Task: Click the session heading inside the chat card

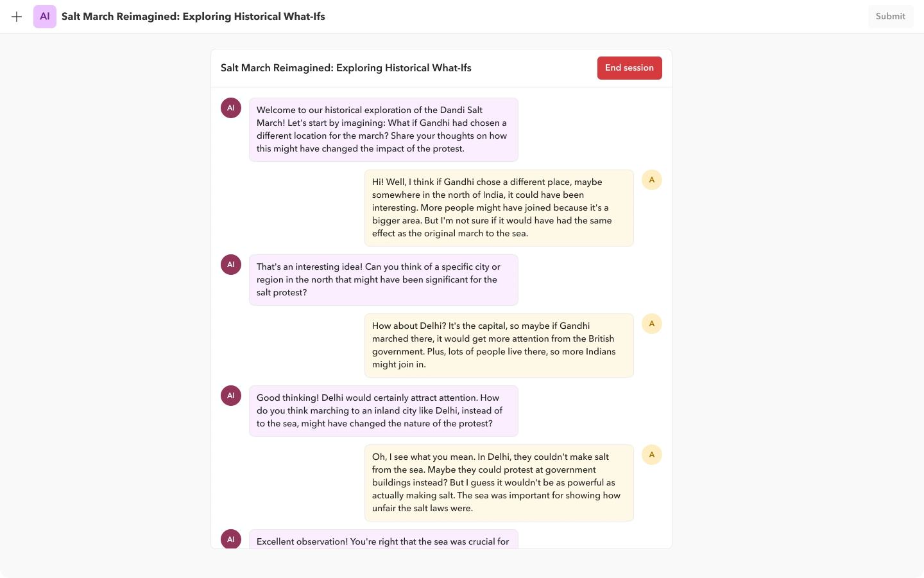Action: (x=346, y=68)
